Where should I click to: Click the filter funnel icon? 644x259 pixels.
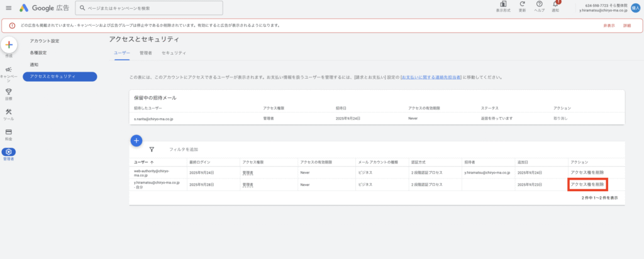152,150
